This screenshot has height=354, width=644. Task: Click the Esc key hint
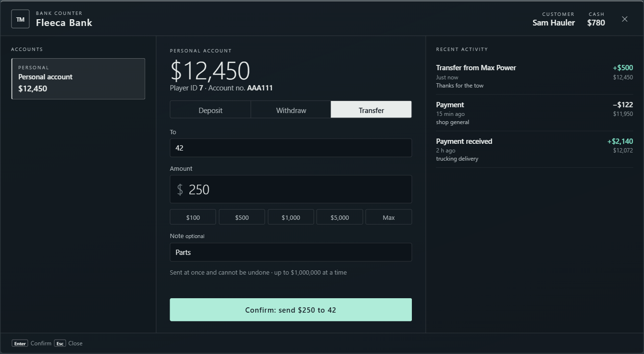pos(60,343)
